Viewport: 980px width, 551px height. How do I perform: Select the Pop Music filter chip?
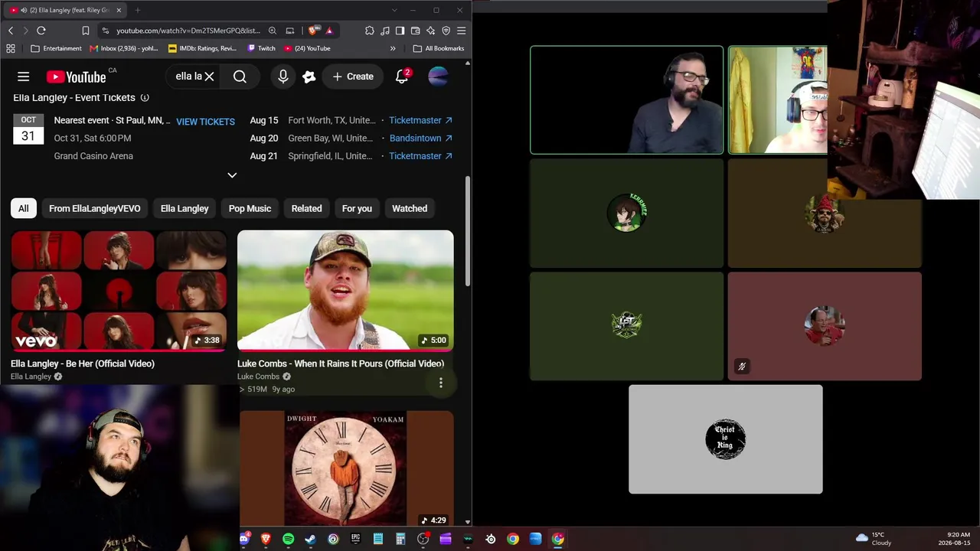pyautogui.click(x=250, y=208)
